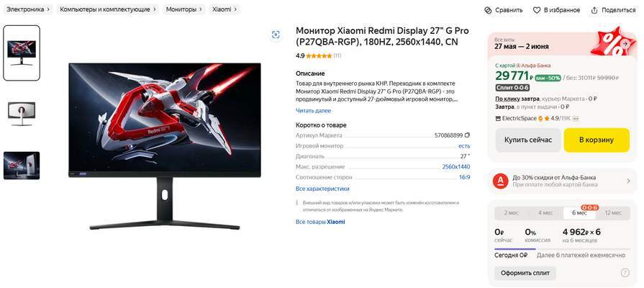644x288 pixels.
Task: Add to favorites with heart icon
Action: point(537,10)
